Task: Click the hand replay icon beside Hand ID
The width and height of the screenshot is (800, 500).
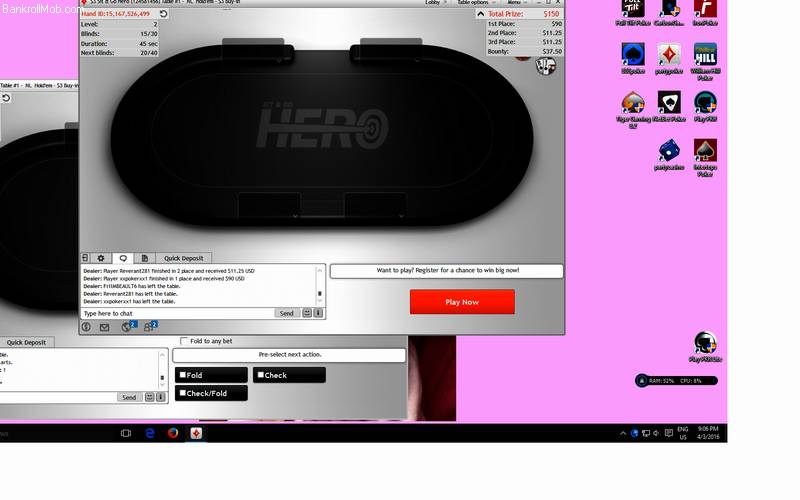Action: point(163,14)
